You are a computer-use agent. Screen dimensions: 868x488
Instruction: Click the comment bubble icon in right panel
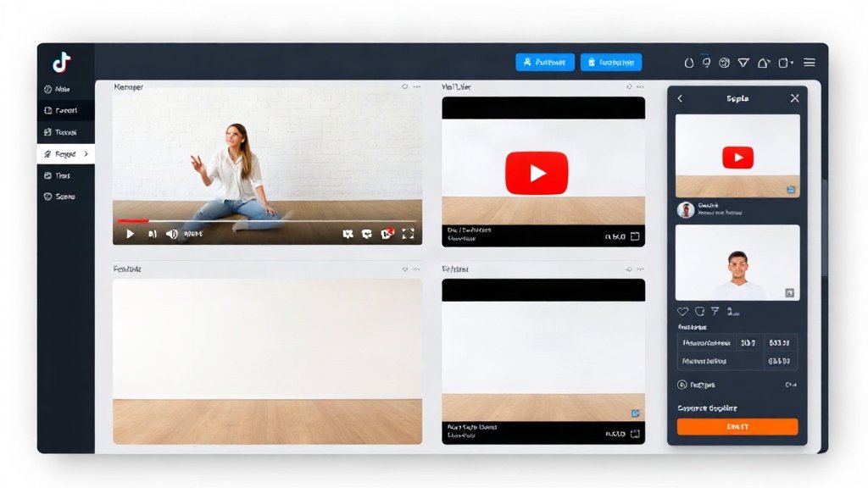pos(699,312)
